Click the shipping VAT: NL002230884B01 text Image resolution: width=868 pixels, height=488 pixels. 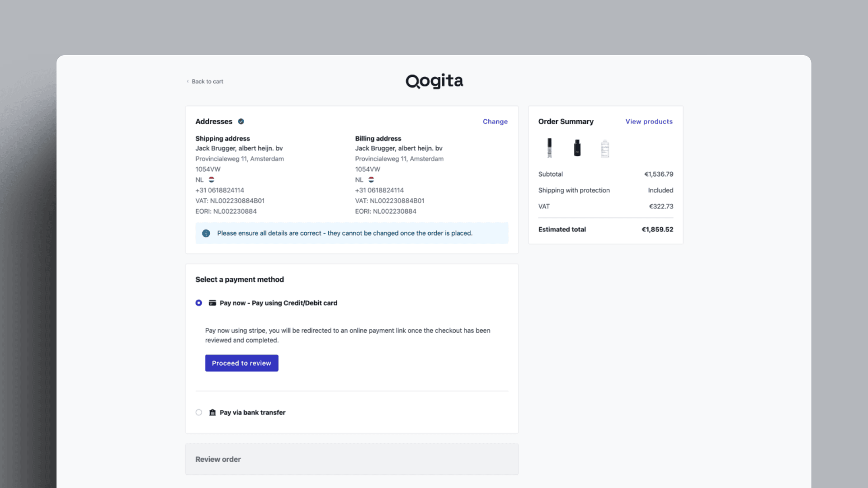pyautogui.click(x=230, y=201)
